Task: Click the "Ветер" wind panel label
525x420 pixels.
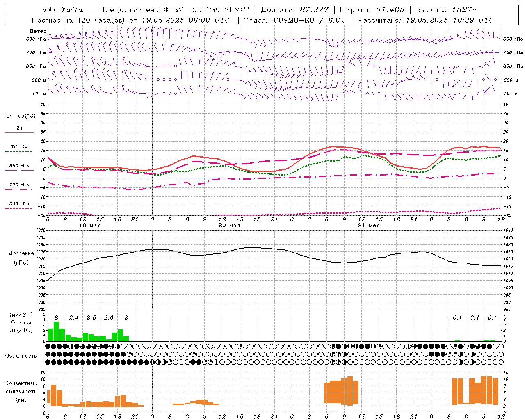Action: [x=38, y=31]
